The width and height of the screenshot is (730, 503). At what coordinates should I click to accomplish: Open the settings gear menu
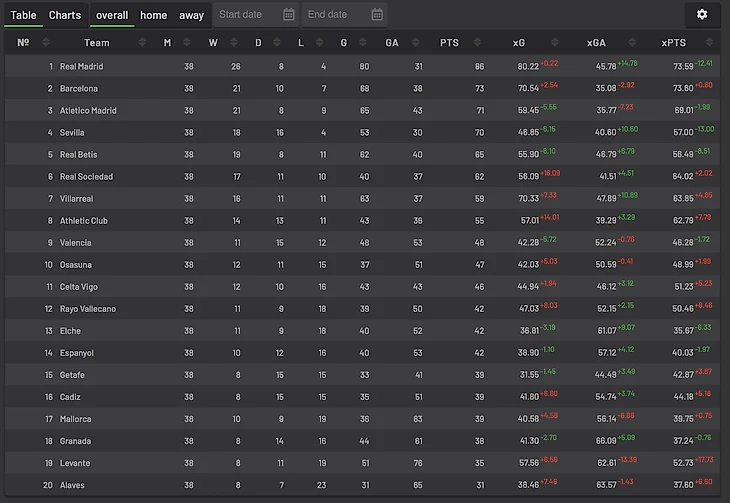pyautogui.click(x=702, y=15)
